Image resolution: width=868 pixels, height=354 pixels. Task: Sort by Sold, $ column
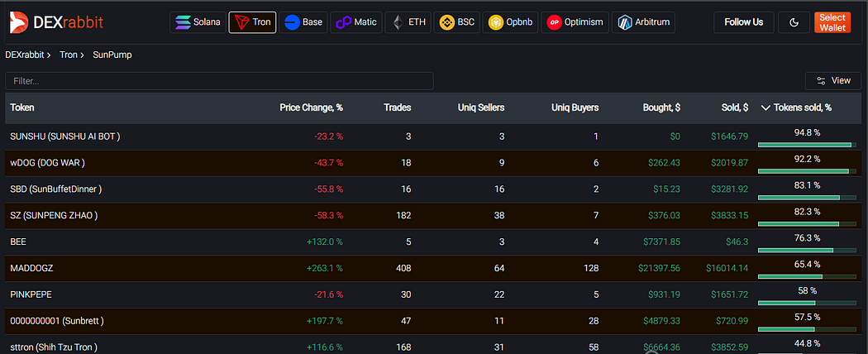click(735, 108)
